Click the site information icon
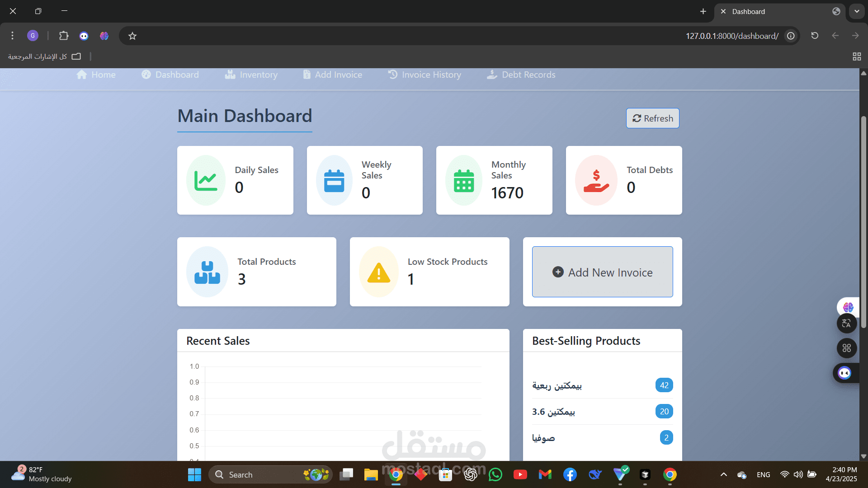Screen dimensions: 868x488 click(x=791, y=36)
